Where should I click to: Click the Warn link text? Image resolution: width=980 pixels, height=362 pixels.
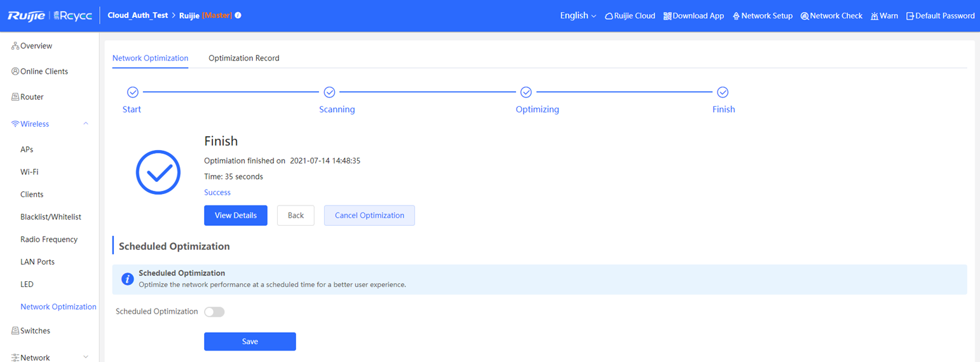(x=889, y=16)
